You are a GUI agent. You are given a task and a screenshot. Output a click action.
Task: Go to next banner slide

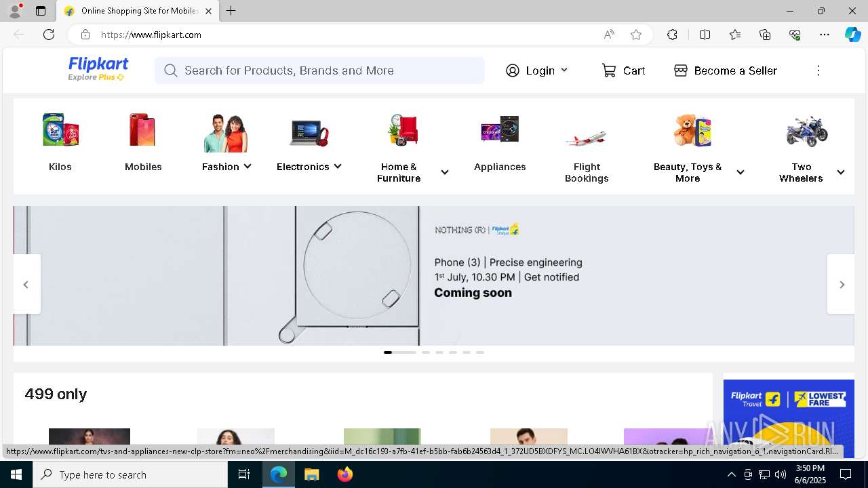pyautogui.click(x=841, y=284)
